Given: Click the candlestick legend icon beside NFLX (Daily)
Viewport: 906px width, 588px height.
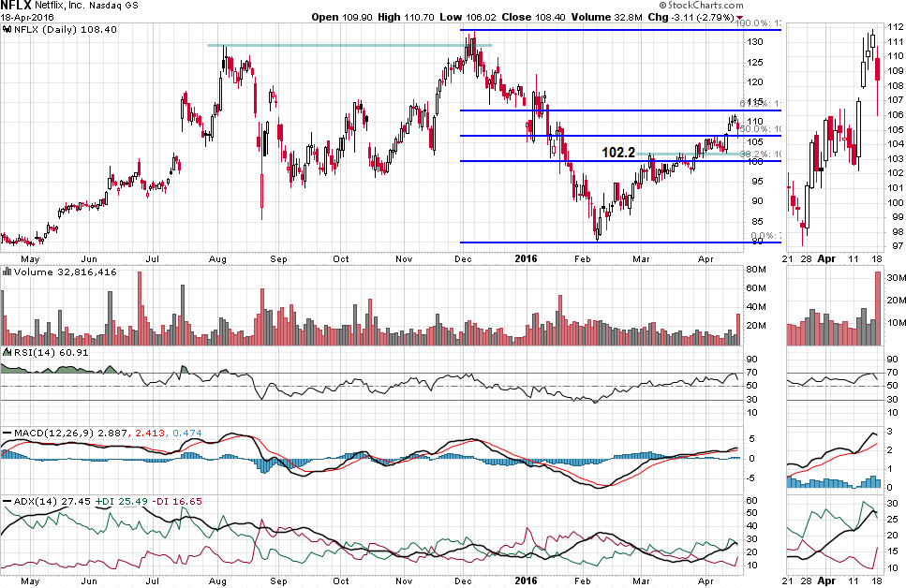Looking at the screenshot, I should pyautogui.click(x=7, y=29).
